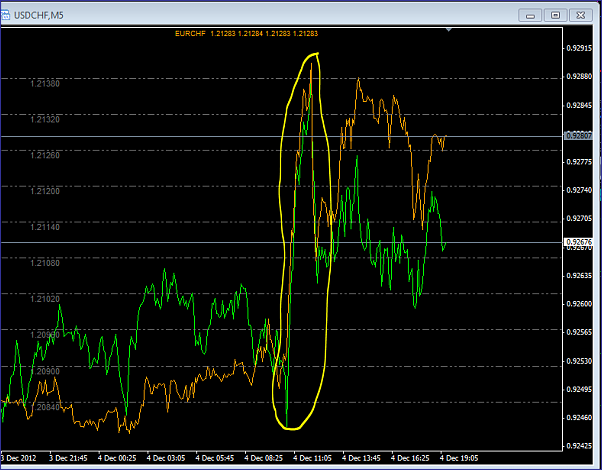This screenshot has width=602, height=470.
Task: Click the 4 Dec 11:05 time label
Action: click(x=313, y=458)
